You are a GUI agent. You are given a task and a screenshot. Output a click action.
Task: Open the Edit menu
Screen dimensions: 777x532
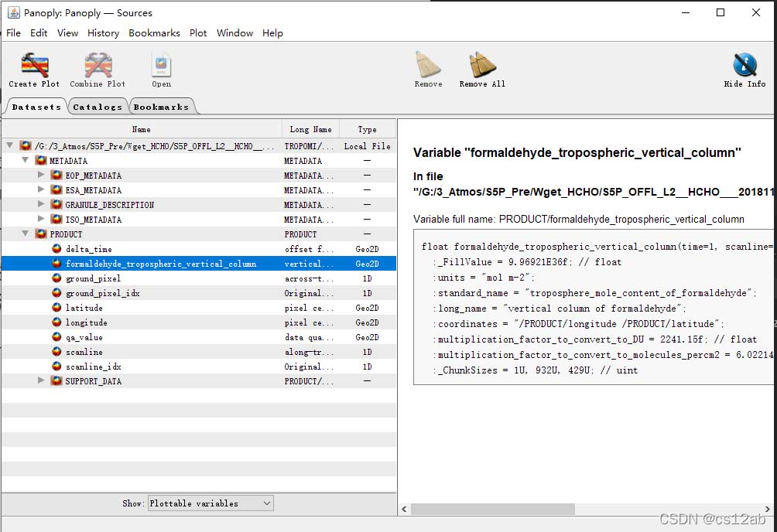[39, 32]
